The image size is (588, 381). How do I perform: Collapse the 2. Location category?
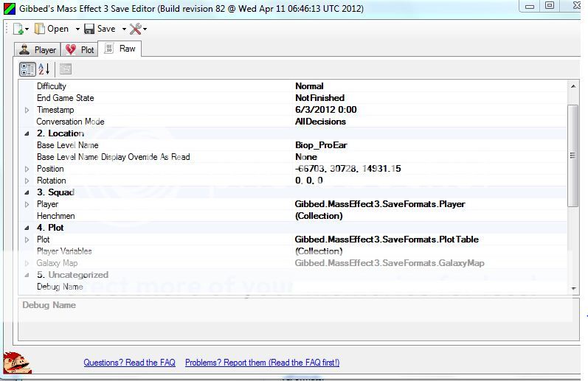27,133
